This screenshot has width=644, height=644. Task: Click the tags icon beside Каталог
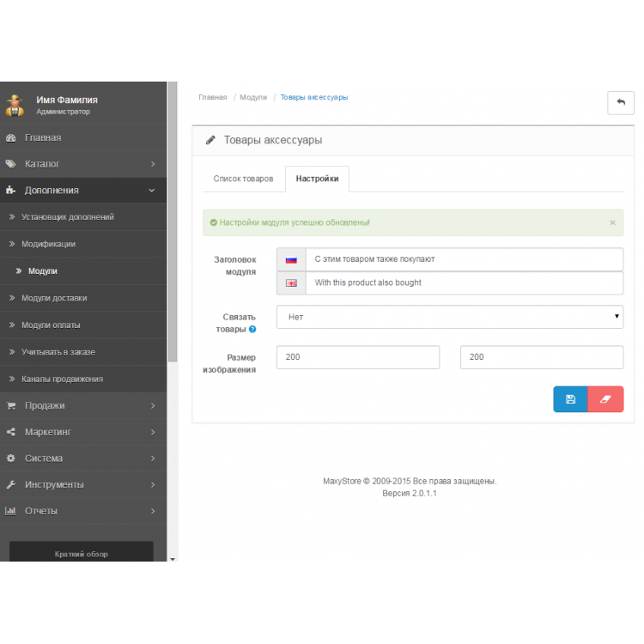(10, 164)
